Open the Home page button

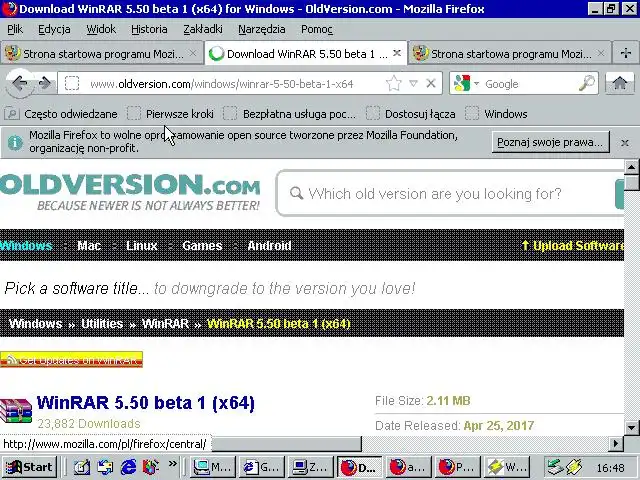pyautogui.click(x=620, y=84)
